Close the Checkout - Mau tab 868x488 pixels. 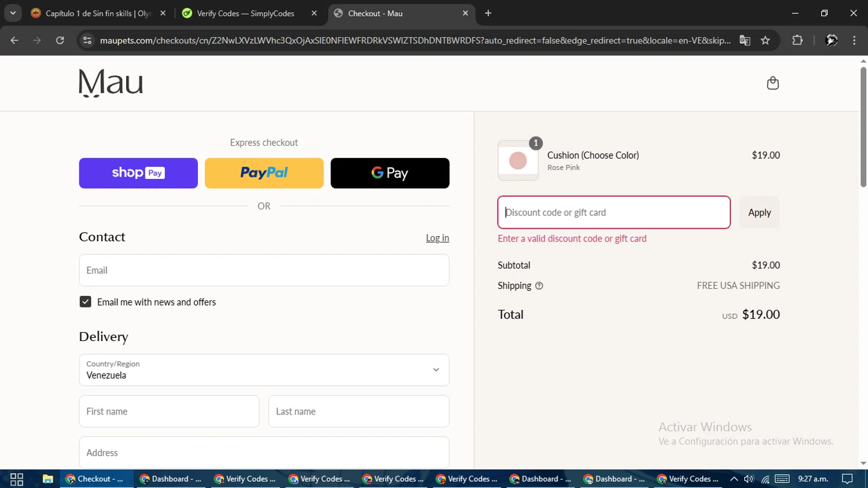465,13
